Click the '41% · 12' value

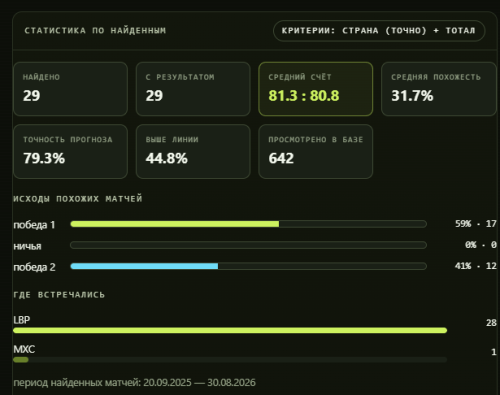[476, 266]
